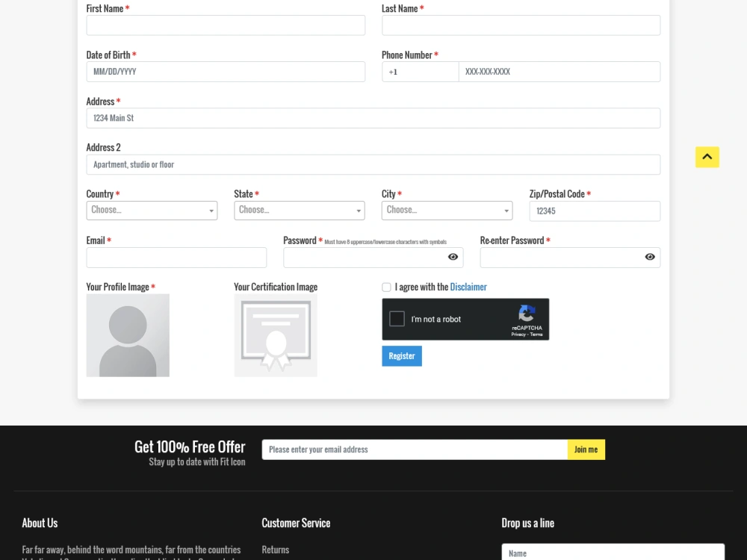Viewport: 747px width, 560px height.
Task: Open reCAPTCHA Terms link
Action: point(536,335)
